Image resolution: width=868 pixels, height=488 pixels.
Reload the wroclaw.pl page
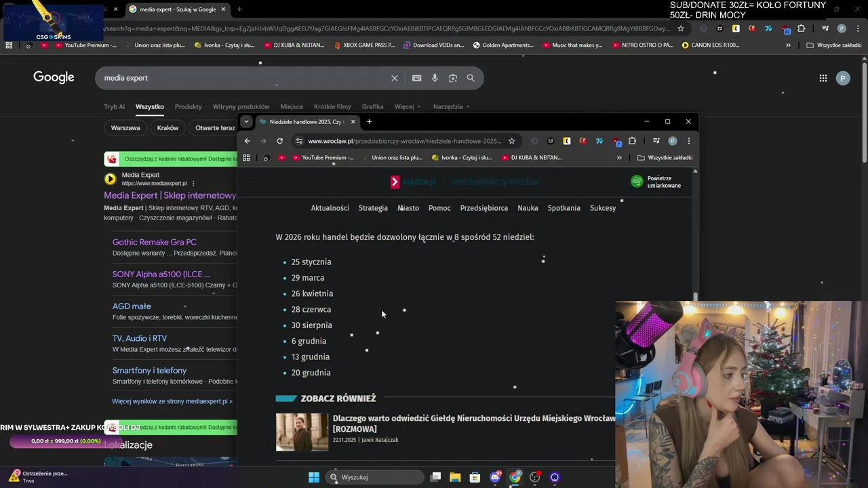coord(279,141)
